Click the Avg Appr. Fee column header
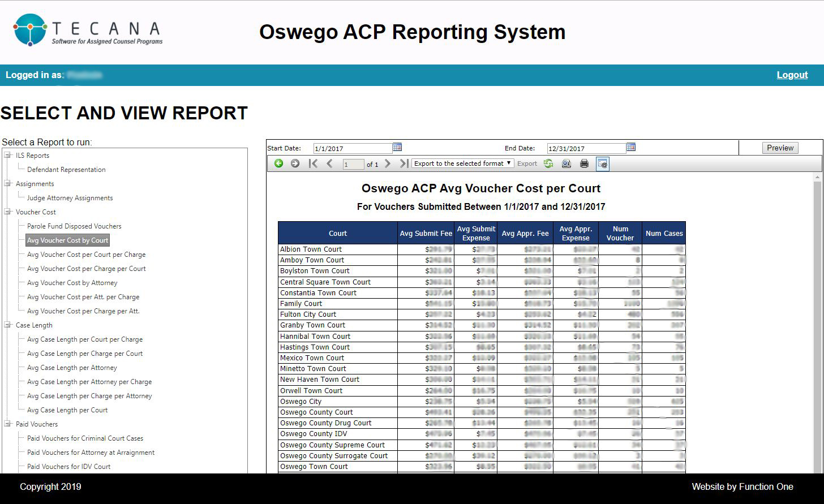The width and height of the screenshot is (824, 504). pyautogui.click(x=525, y=233)
